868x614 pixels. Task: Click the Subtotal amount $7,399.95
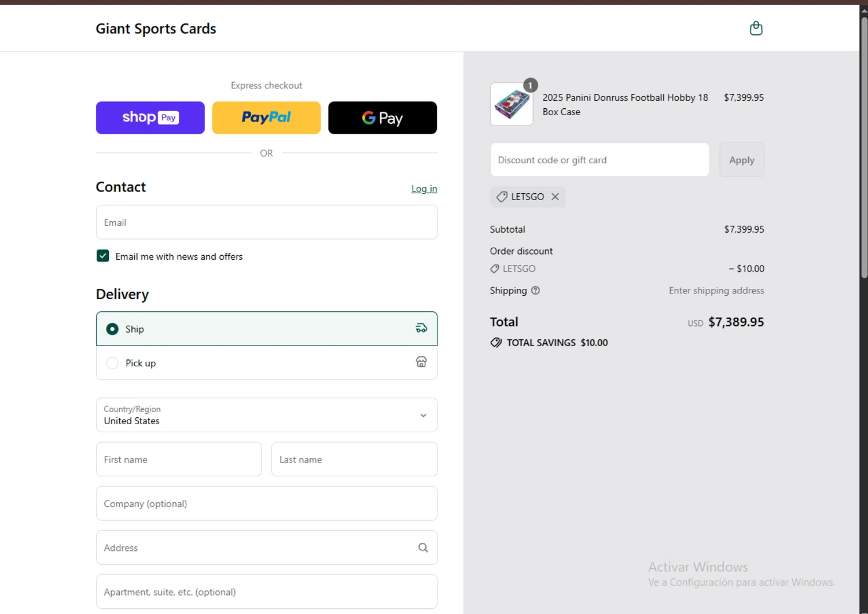point(744,229)
